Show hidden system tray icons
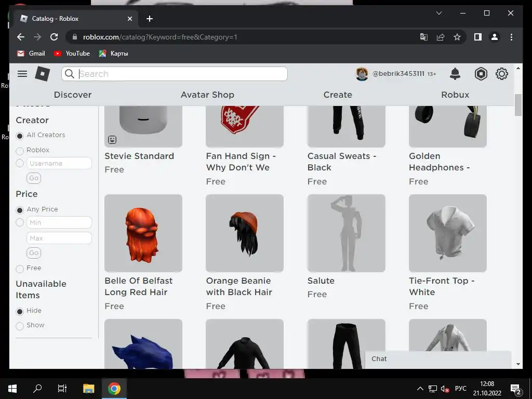Screen dimensions: 532x399 coord(420,389)
